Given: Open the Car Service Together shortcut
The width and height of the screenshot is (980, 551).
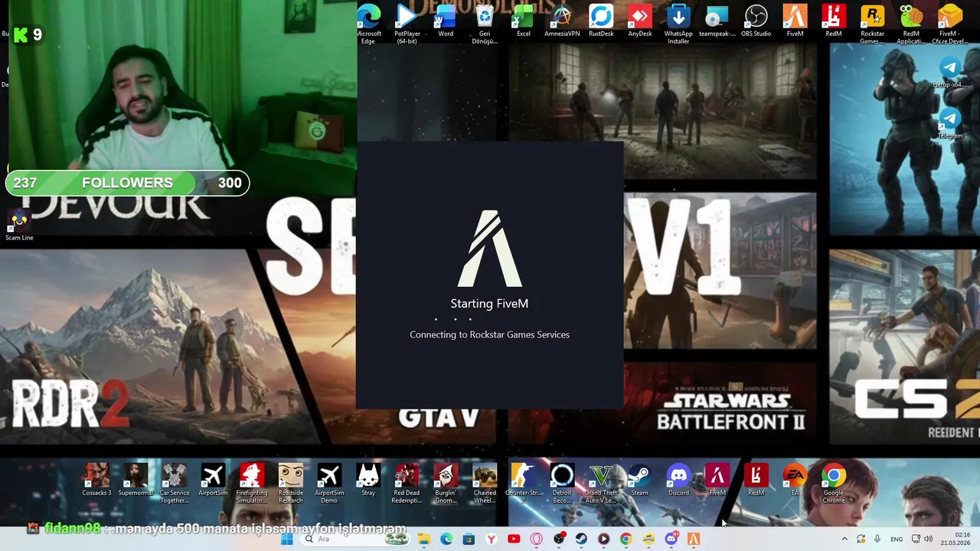Looking at the screenshot, I should 174,483.
